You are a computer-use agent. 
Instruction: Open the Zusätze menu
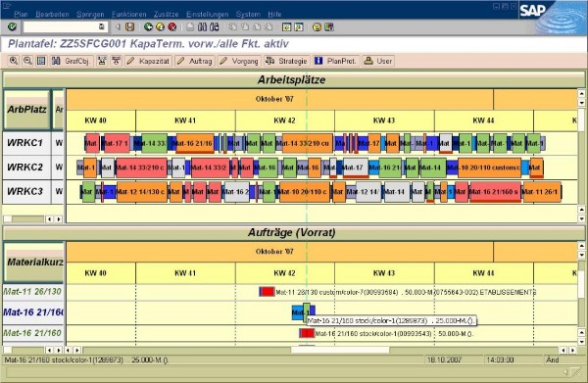click(x=167, y=15)
